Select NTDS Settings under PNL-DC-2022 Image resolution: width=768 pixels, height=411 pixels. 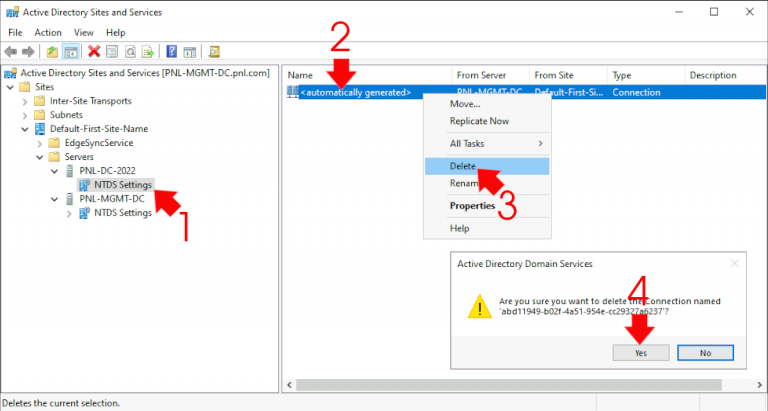click(122, 185)
